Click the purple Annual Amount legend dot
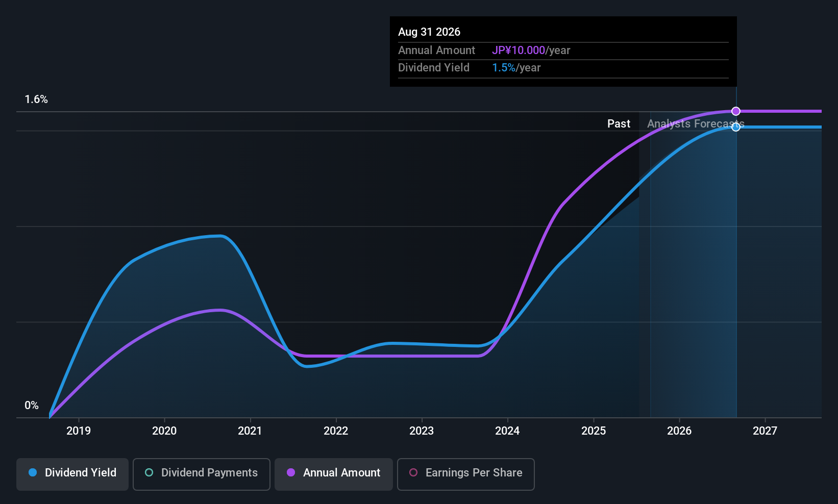Screen dimensions: 838x504 click(x=291, y=472)
